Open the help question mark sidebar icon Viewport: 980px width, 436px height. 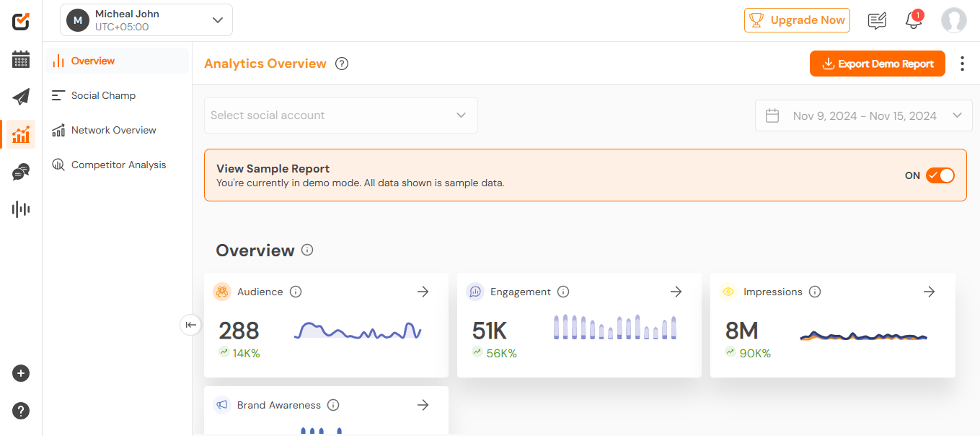pyautogui.click(x=21, y=411)
